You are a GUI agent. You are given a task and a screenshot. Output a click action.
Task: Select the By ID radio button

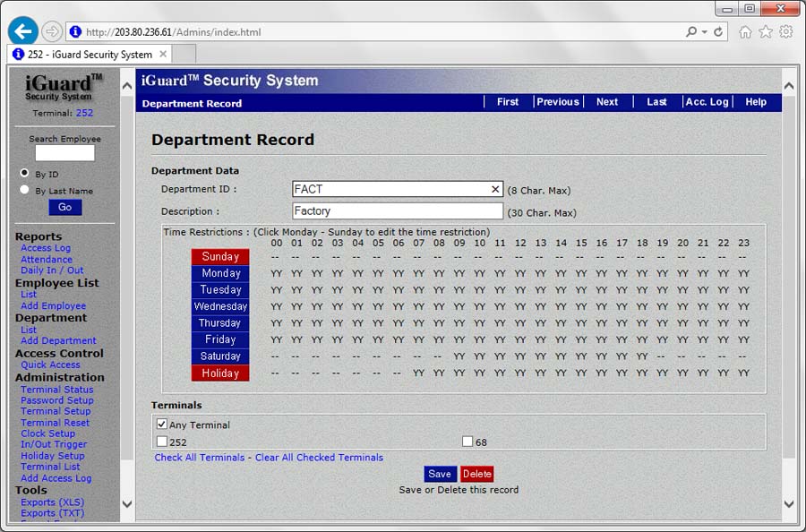(x=24, y=173)
